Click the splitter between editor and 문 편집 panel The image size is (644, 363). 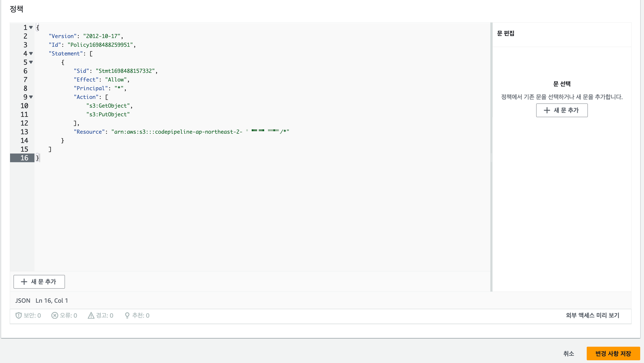tap(491, 157)
